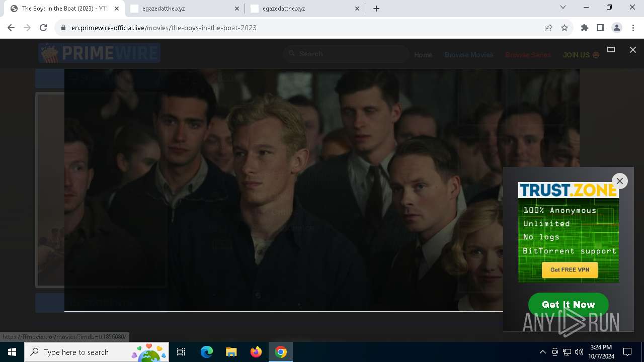Close The Boys in the Boat tab
Screen dimensions: 644x362
click(x=117, y=9)
